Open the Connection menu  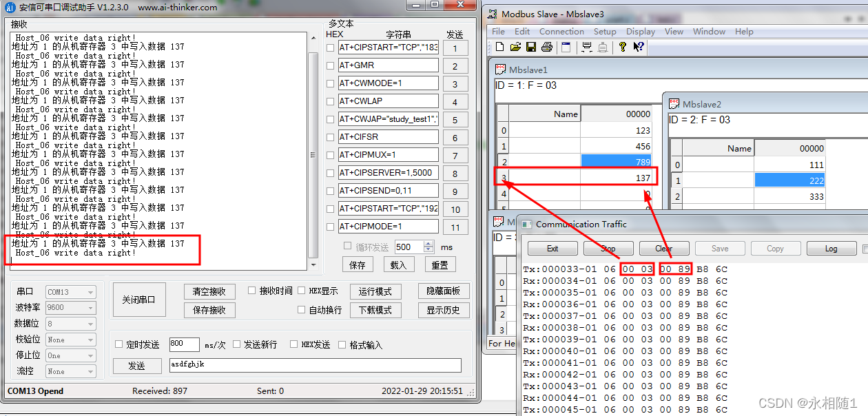pos(561,31)
